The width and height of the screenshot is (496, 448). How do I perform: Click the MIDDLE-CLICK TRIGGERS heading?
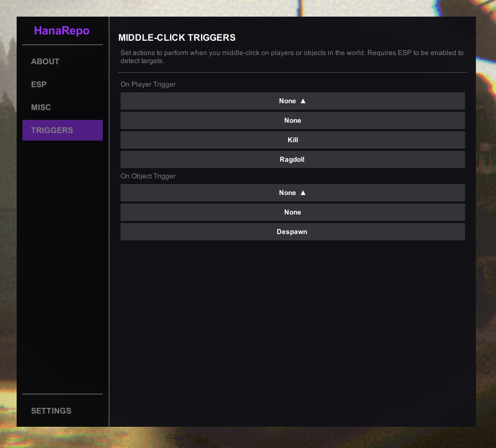click(177, 38)
